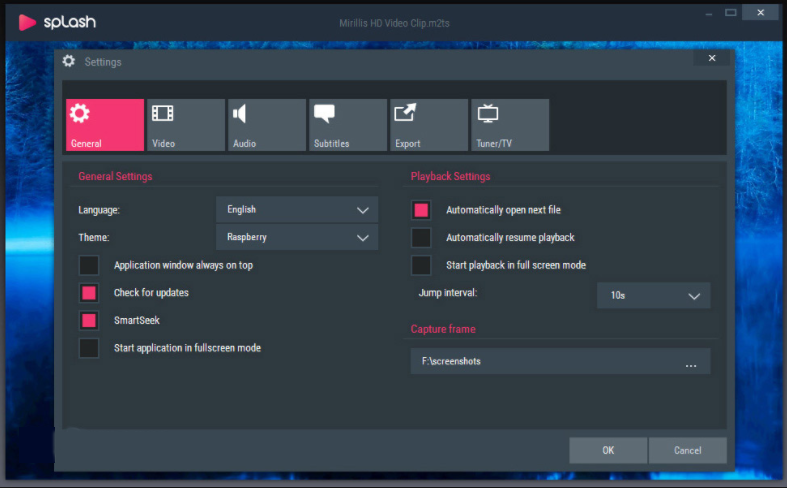
Task: Click the Theme label
Action: (93, 237)
